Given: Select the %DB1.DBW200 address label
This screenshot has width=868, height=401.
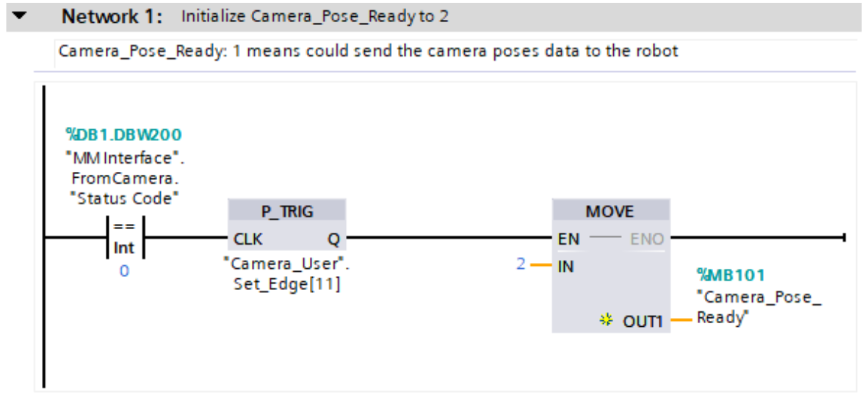Looking at the screenshot, I should click(123, 135).
